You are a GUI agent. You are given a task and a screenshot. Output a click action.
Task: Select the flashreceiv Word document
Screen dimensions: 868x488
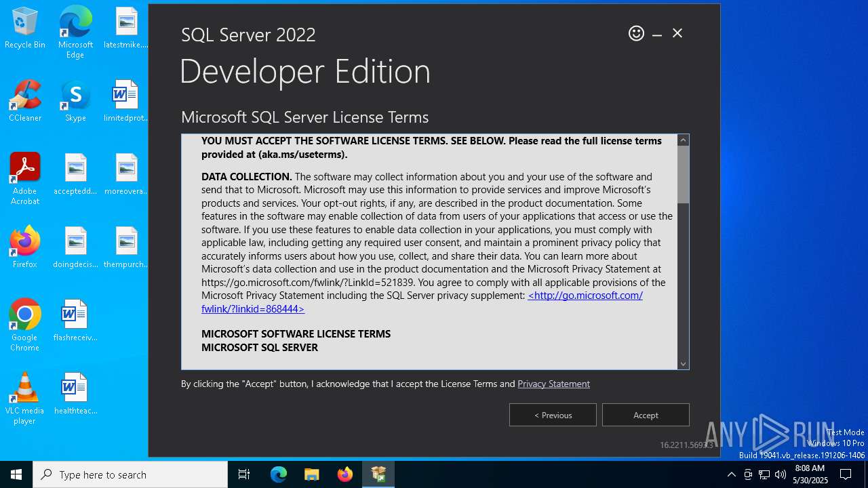pyautogui.click(x=75, y=321)
